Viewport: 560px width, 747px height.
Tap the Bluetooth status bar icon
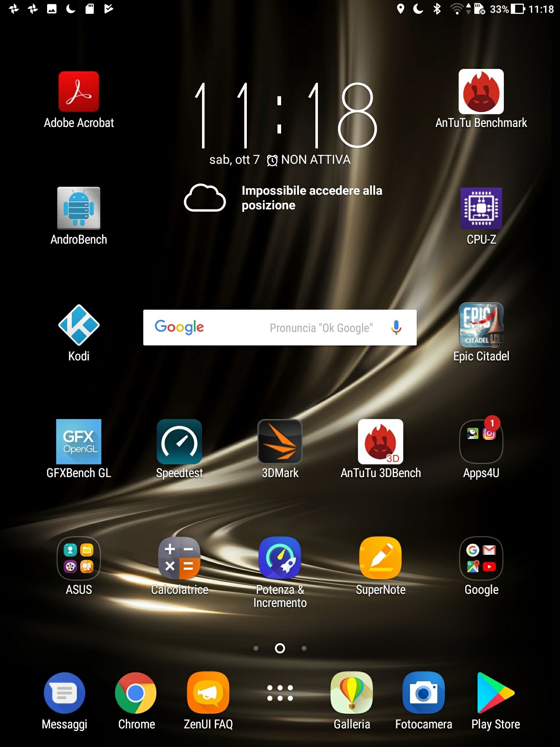[437, 9]
